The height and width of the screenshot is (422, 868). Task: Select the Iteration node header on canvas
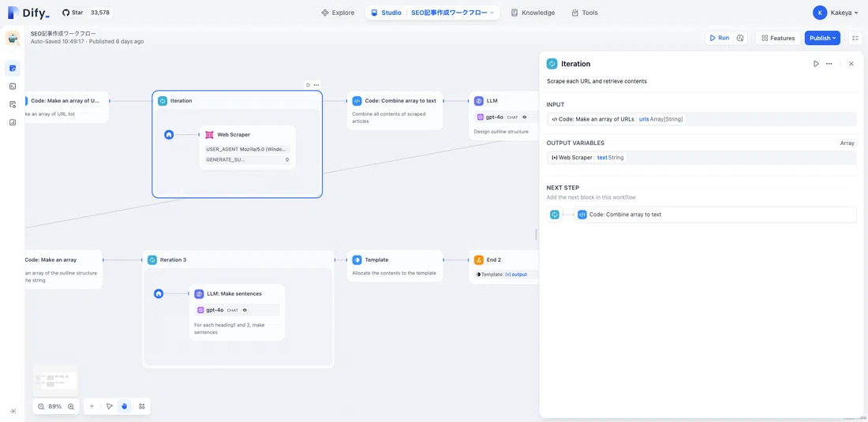tap(237, 101)
